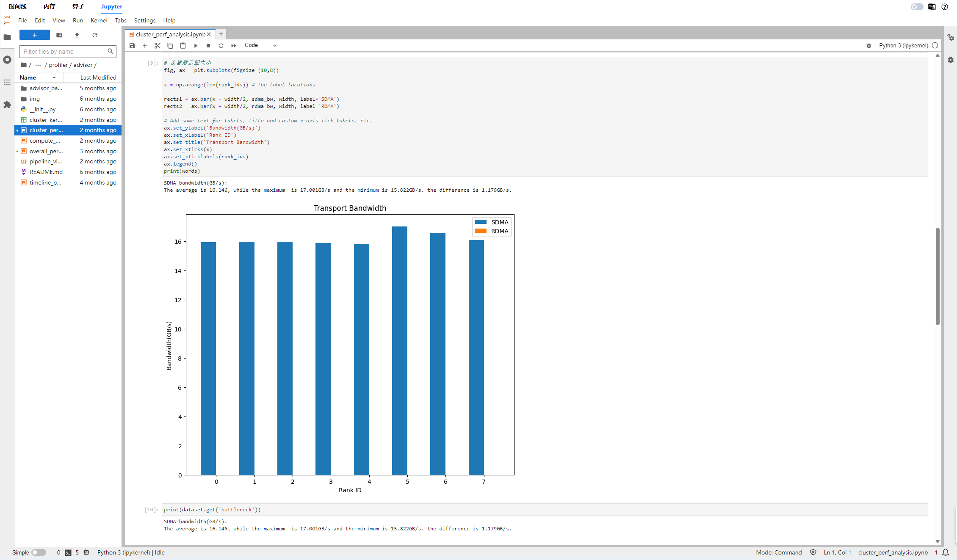This screenshot has width=957, height=560.
Task: Save the notebook with the save icon
Action: [x=132, y=46]
